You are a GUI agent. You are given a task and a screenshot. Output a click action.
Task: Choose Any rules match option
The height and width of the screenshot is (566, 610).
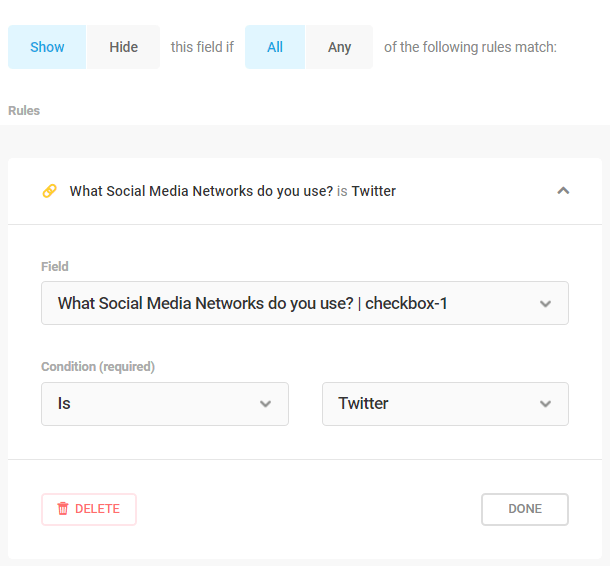point(339,47)
